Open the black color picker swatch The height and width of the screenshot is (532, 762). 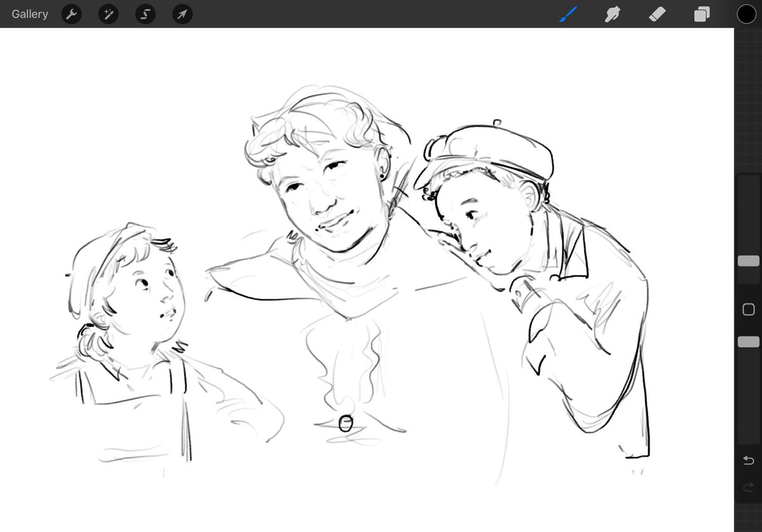point(746,14)
